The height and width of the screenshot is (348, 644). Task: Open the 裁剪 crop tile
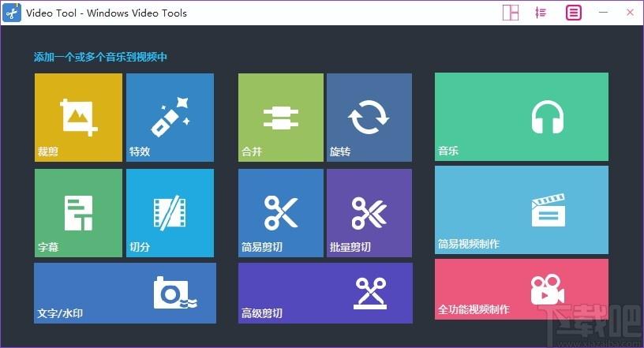click(78, 118)
